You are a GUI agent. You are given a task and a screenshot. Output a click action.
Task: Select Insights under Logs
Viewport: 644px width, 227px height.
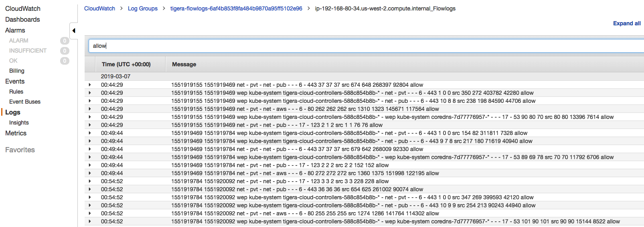click(x=19, y=123)
